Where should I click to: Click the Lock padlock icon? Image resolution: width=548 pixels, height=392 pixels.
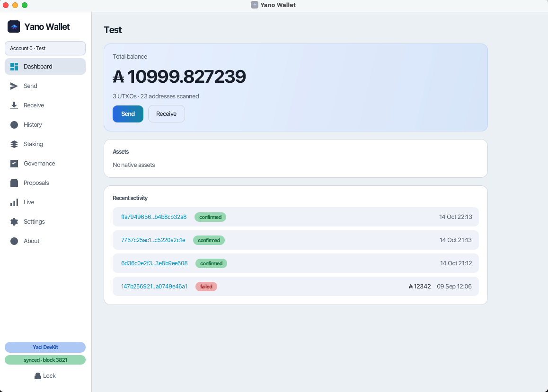(38, 376)
